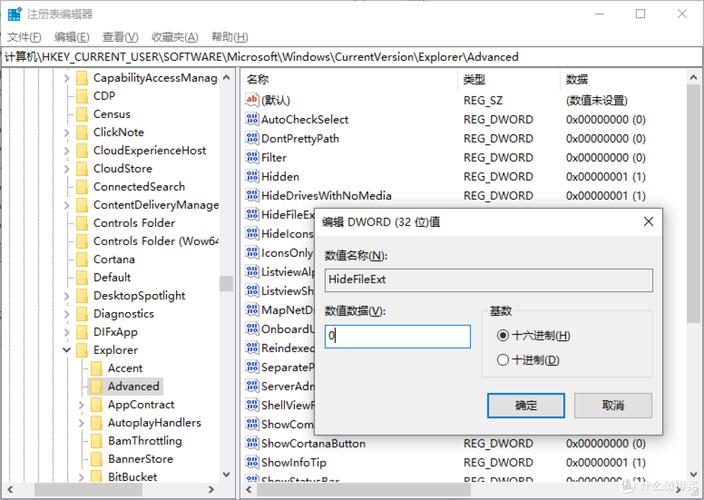Screen dimensions: 704x500
Task: Select the ShowCortanaButton value name
Action: coord(313,443)
